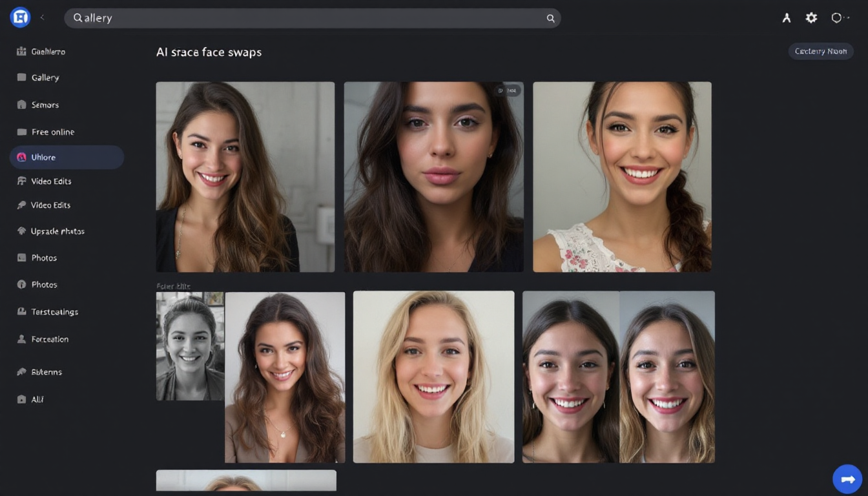Enable the Free Online option in the sidebar
The width and height of the screenshot is (868, 496).
click(x=52, y=132)
